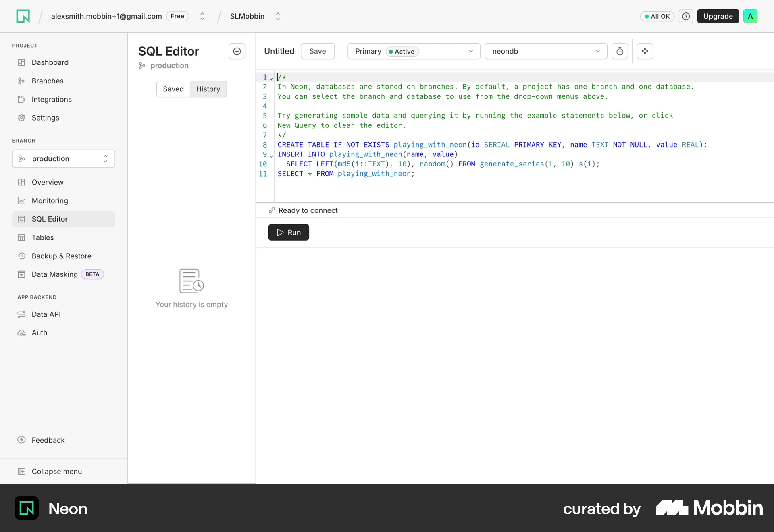Click the Auth label

(x=40, y=333)
